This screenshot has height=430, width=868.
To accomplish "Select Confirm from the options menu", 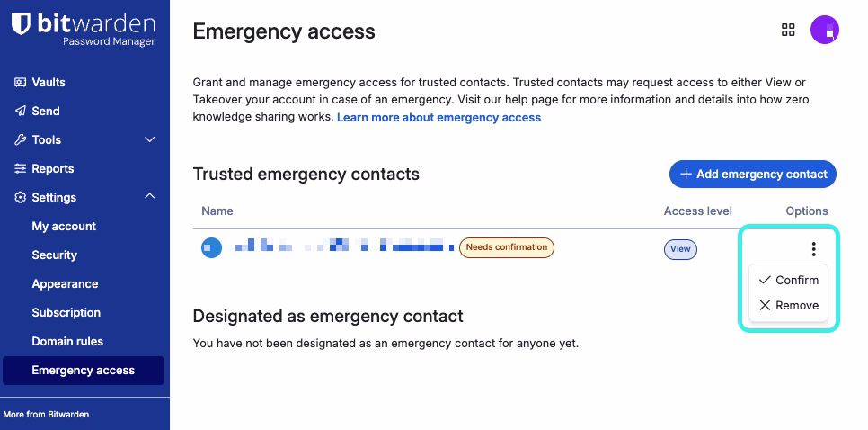I will click(789, 280).
